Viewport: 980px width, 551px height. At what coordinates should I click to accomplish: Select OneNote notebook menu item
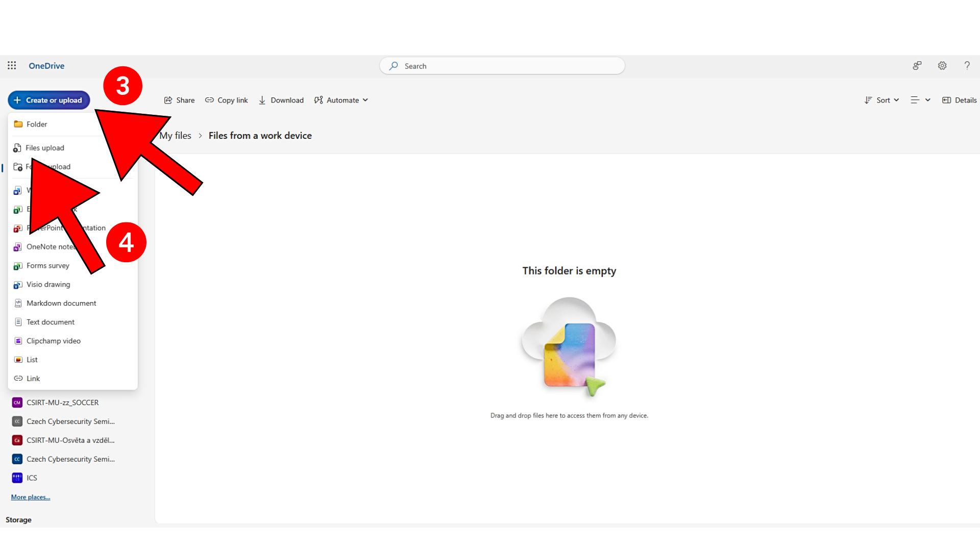click(x=72, y=247)
